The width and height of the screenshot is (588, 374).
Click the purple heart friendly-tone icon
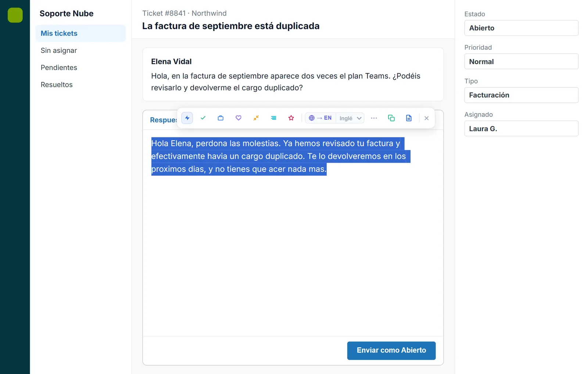pos(239,118)
